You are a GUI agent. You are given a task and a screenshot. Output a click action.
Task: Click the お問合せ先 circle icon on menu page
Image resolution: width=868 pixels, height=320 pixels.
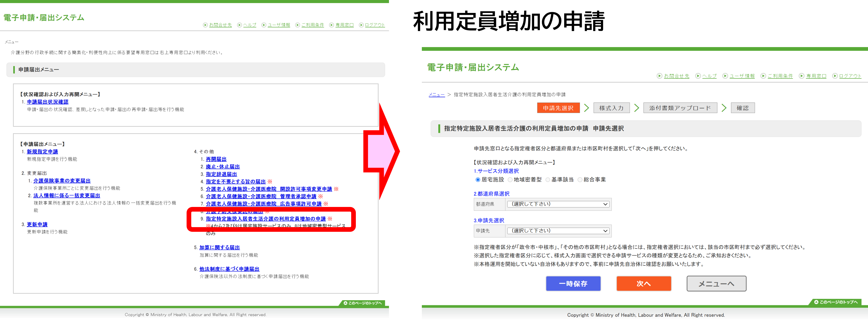205,25
